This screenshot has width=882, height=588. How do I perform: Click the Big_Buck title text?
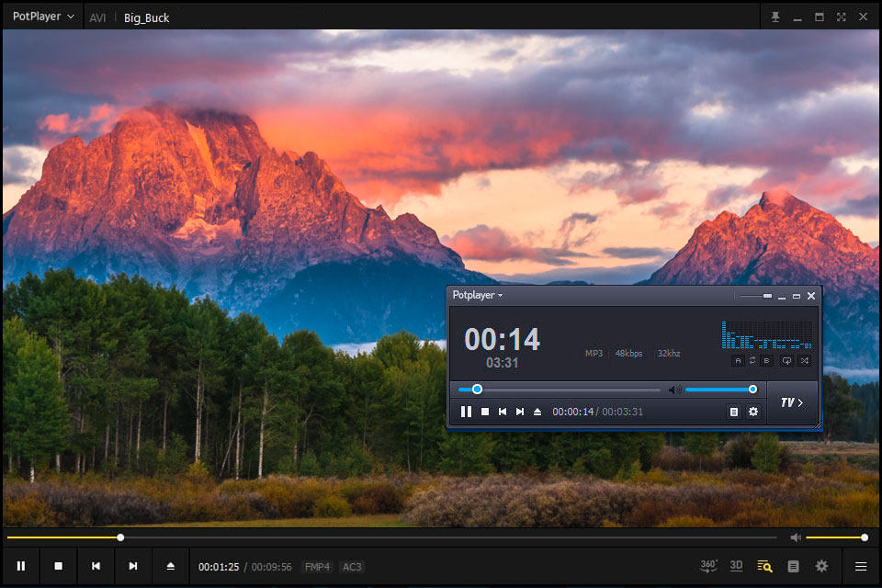(x=146, y=18)
